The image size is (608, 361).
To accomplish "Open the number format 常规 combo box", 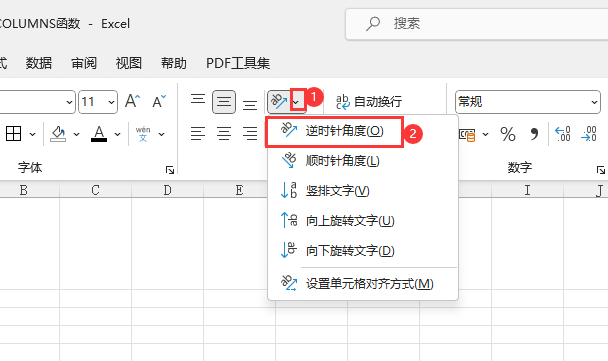I will click(528, 102).
